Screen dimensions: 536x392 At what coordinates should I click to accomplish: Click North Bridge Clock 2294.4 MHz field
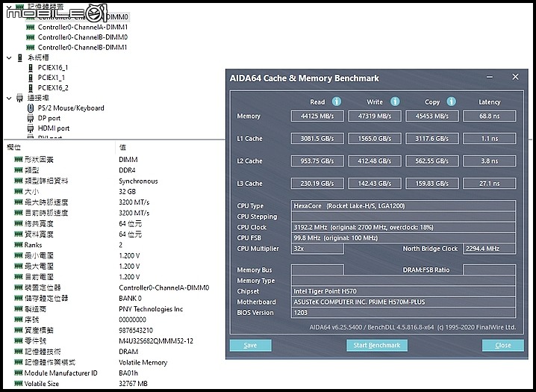click(490, 249)
